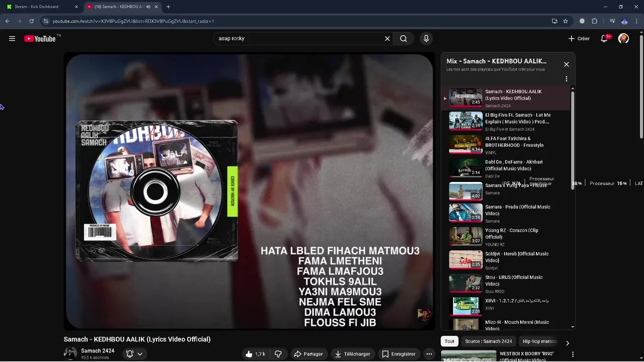This screenshot has height=362, width=644.
Task: Run search with the magnifying glass button
Action: click(x=404, y=39)
